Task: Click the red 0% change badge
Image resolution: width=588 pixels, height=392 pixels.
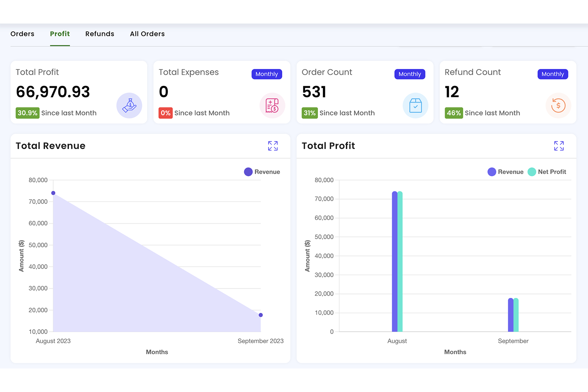Action: click(x=165, y=113)
